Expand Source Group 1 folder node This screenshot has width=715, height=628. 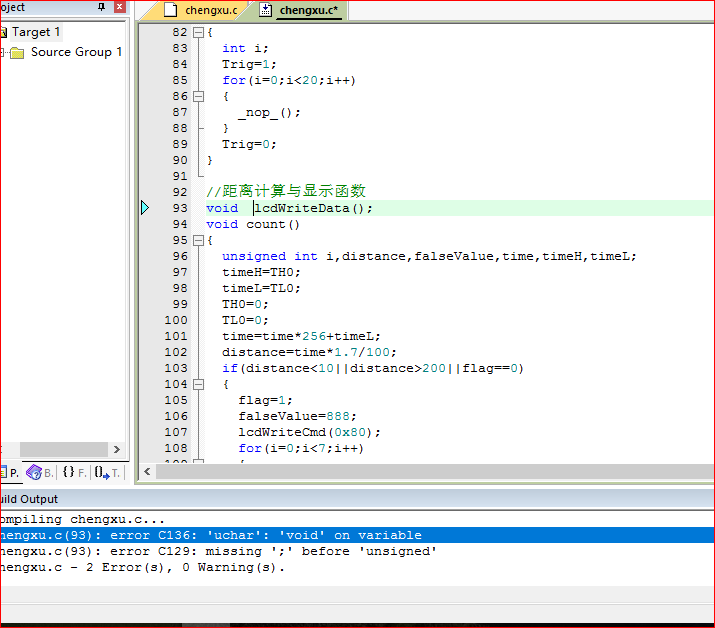pyautogui.click(x=2, y=52)
